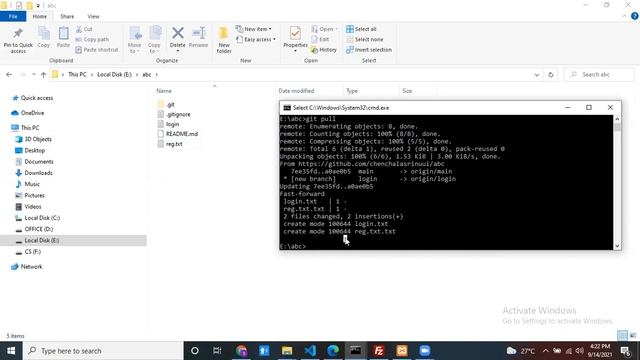The width and height of the screenshot is (640, 360).
Task: Select Paste shortcut in Clipboard group
Action: [97, 50]
